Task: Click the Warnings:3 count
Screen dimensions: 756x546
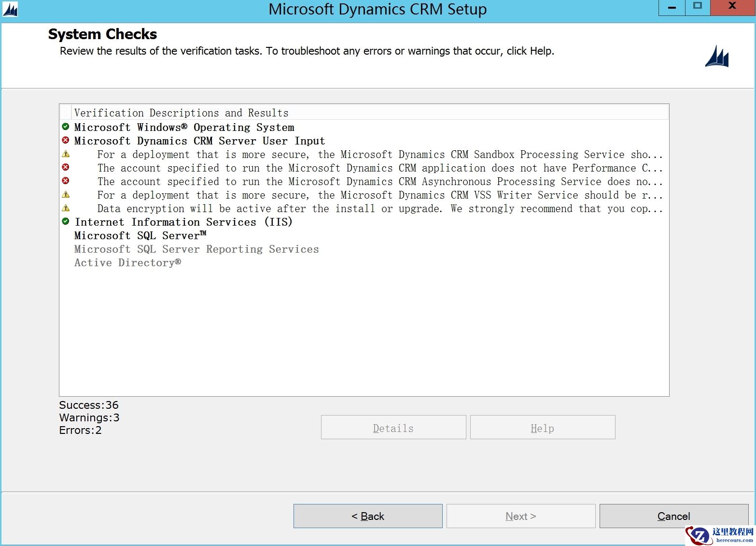Action: pos(89,417)
